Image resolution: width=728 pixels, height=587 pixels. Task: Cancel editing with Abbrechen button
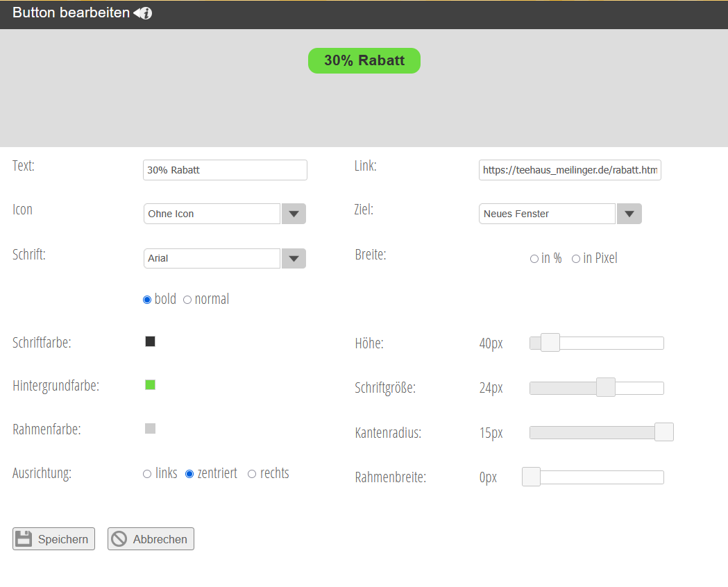151,539
